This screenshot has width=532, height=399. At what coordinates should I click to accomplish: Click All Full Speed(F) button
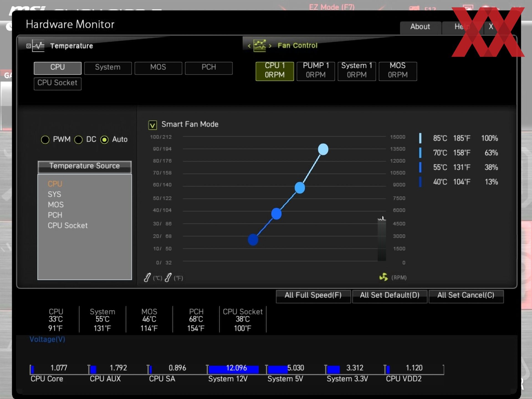(313, 296)
